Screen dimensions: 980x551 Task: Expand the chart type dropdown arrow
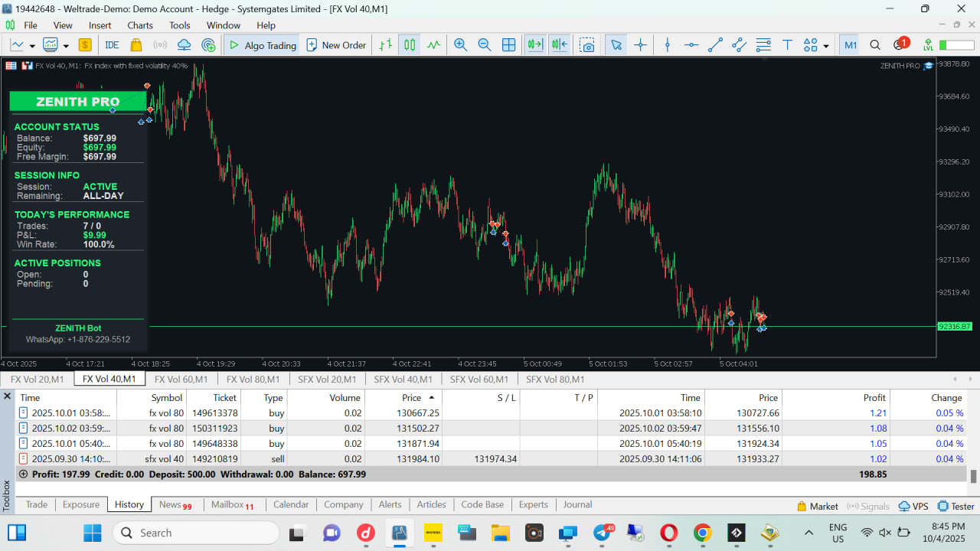pos(66,46)
